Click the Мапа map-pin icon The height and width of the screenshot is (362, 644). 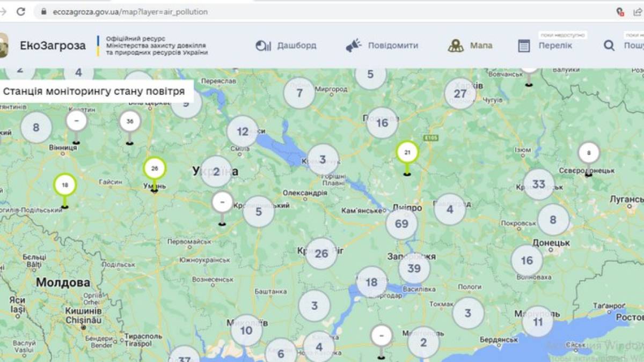456,46
